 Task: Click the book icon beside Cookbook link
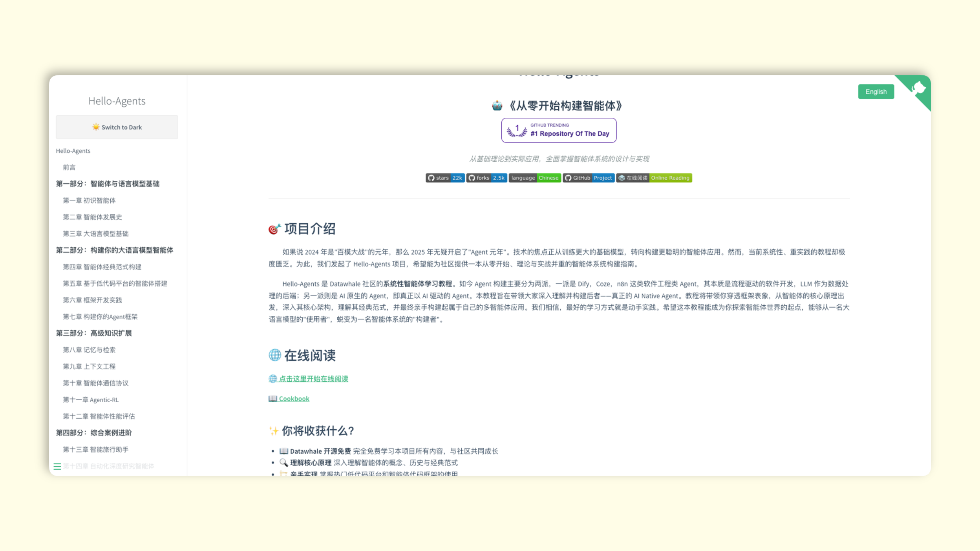[272, 398]
